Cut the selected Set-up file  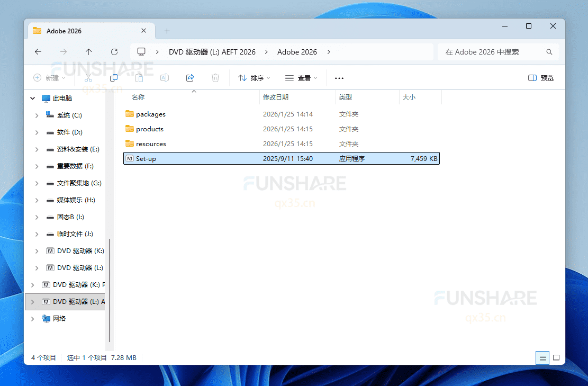tap(88, 78)
